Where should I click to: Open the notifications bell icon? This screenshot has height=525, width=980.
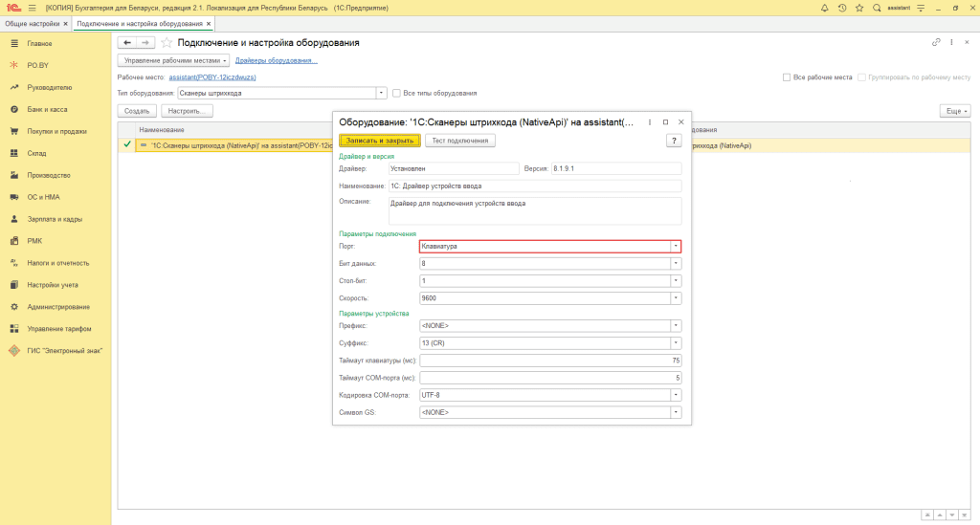tap(825, 8)
